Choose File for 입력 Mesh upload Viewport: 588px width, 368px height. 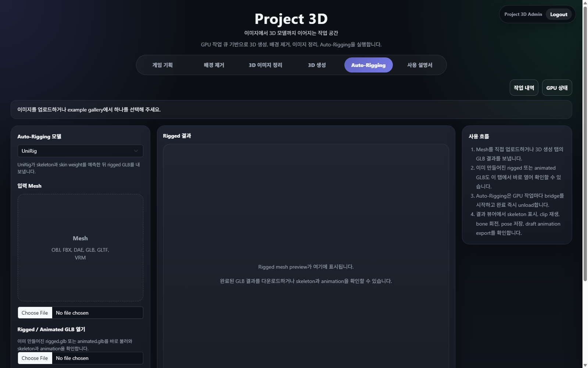pos(35,313)
